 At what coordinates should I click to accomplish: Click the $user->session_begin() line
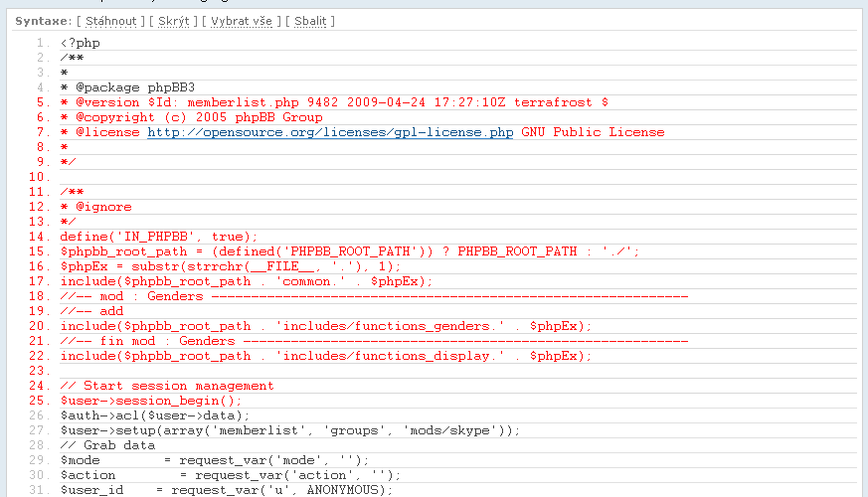pyautogui.click(x=151, y=401)
